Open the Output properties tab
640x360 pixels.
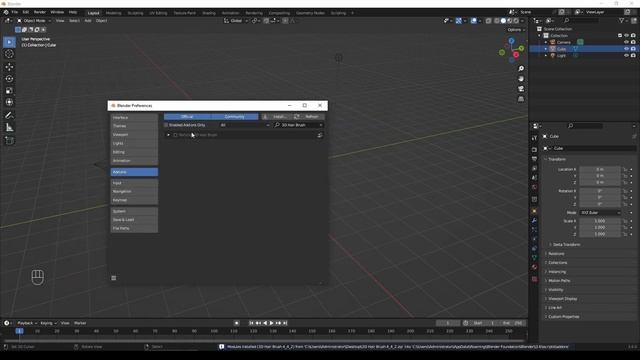click(534, 159)
